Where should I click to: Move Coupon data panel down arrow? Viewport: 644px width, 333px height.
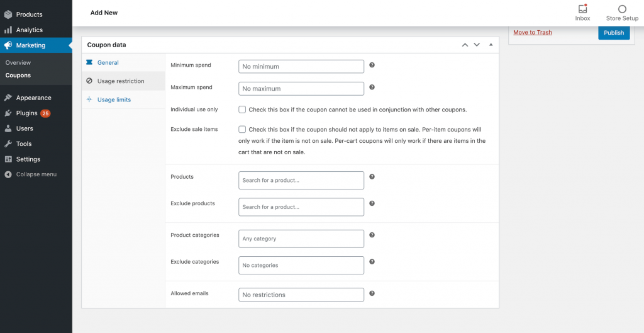pyautogui.click(x=477, y=45)
